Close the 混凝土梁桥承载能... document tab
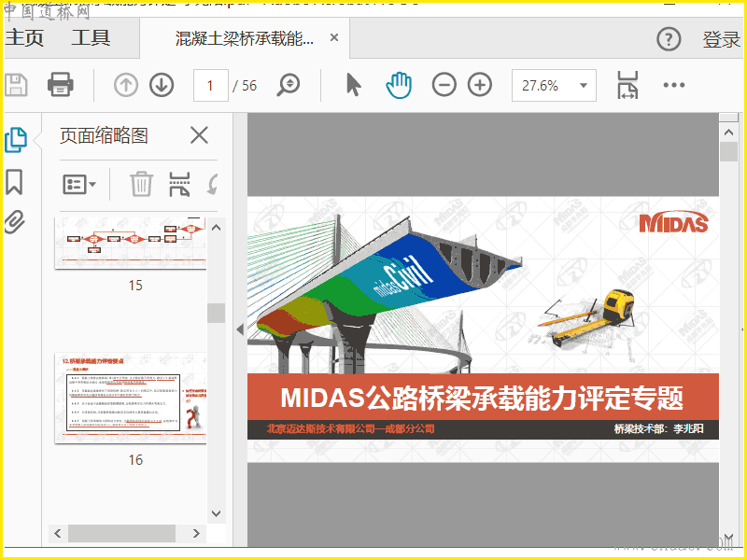 point(334,37)
